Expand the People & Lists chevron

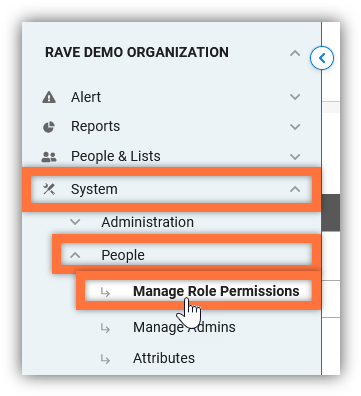tap(295, 157)
